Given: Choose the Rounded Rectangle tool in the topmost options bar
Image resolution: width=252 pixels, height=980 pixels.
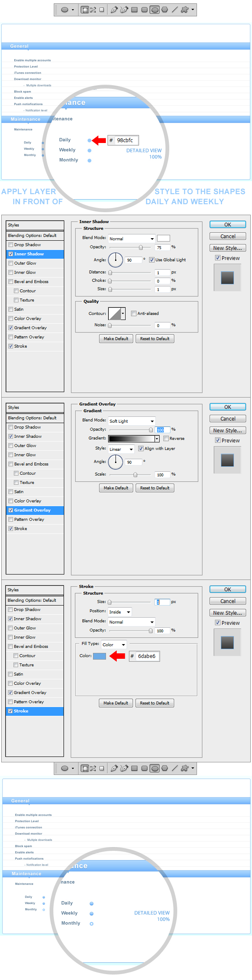Looking at the screenshot, I should (144, 10).
